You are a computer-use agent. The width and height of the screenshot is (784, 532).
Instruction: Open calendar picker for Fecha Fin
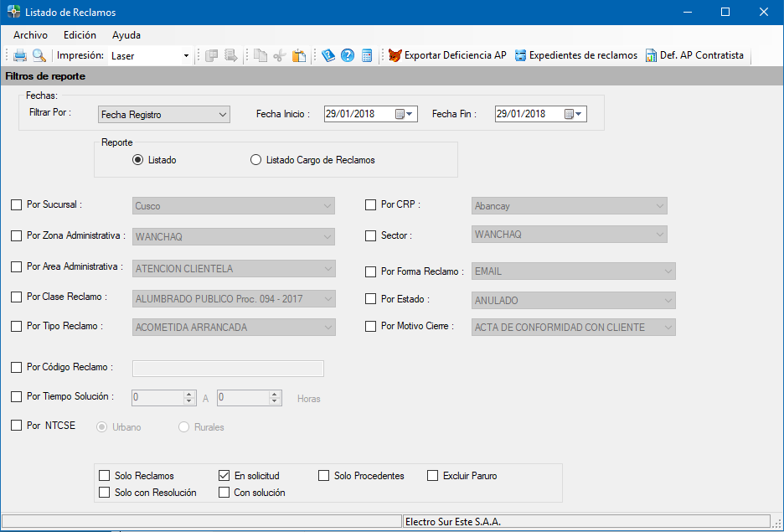(575, 115)
